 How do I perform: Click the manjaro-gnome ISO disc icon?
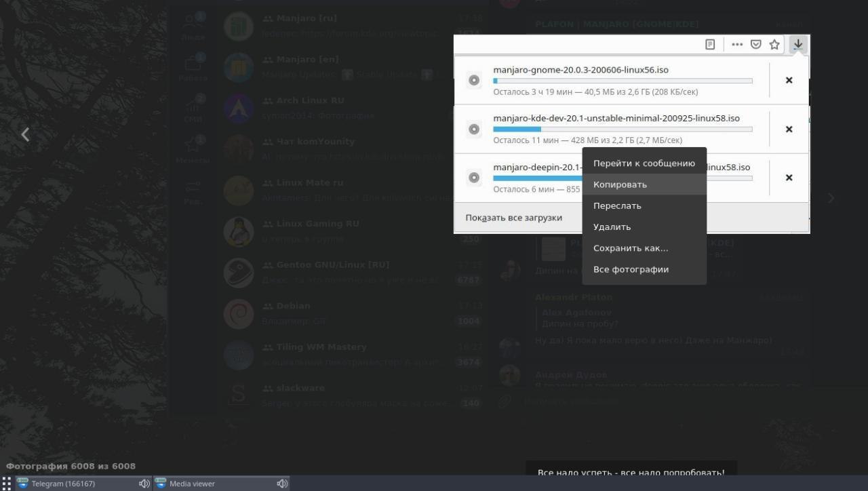point(474,80)
